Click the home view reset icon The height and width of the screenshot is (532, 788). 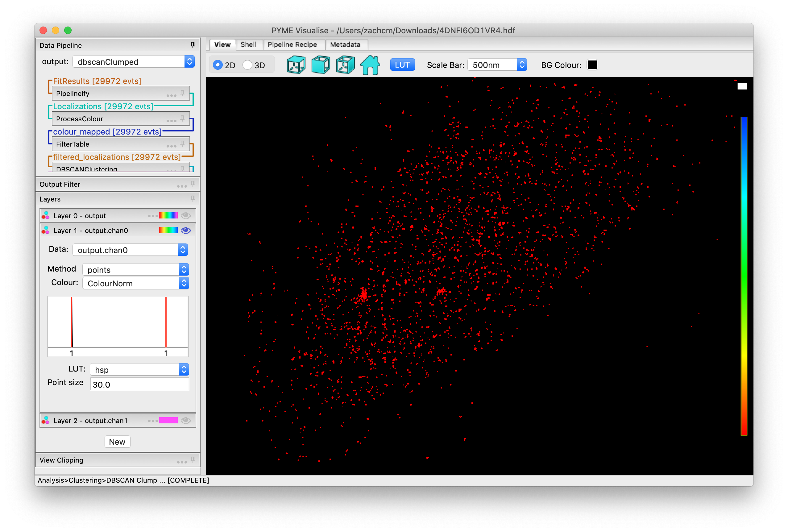[370, 65]
